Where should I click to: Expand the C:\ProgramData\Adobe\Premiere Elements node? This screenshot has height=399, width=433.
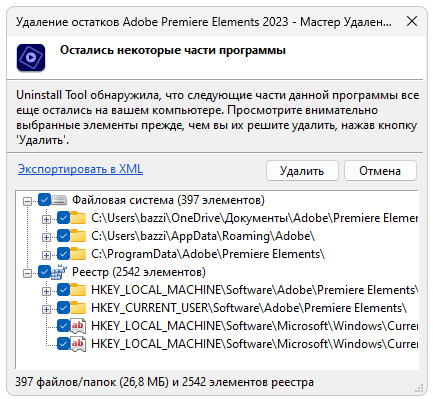[x=46, y=255]
